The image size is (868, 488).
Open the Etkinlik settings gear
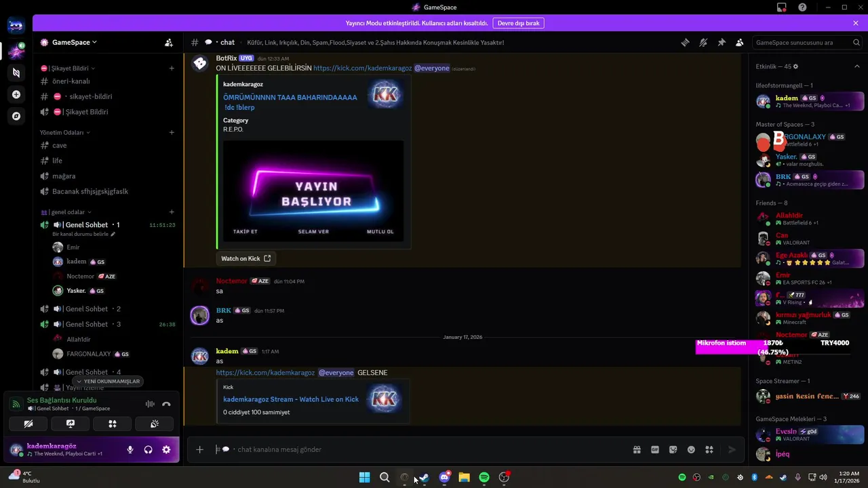pyautogui.click(x=795, y=66)
